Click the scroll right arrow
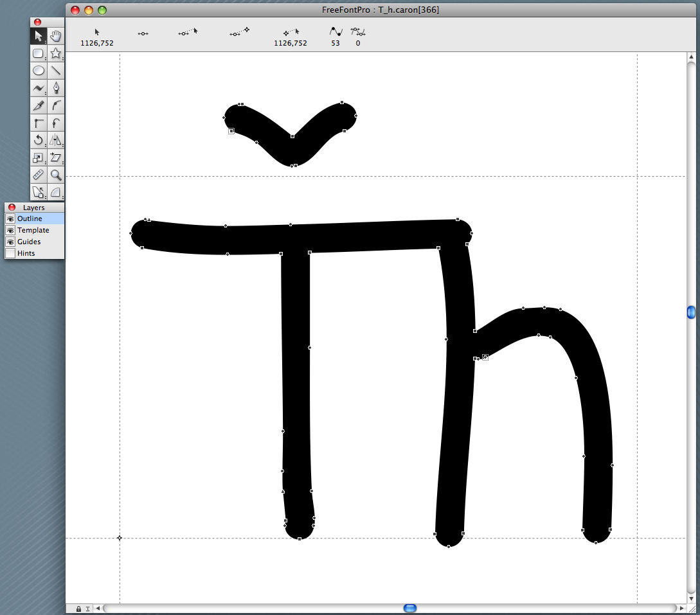Image resolution: width=700 pixels, height=615 pixels. click(x=681, y=609)
